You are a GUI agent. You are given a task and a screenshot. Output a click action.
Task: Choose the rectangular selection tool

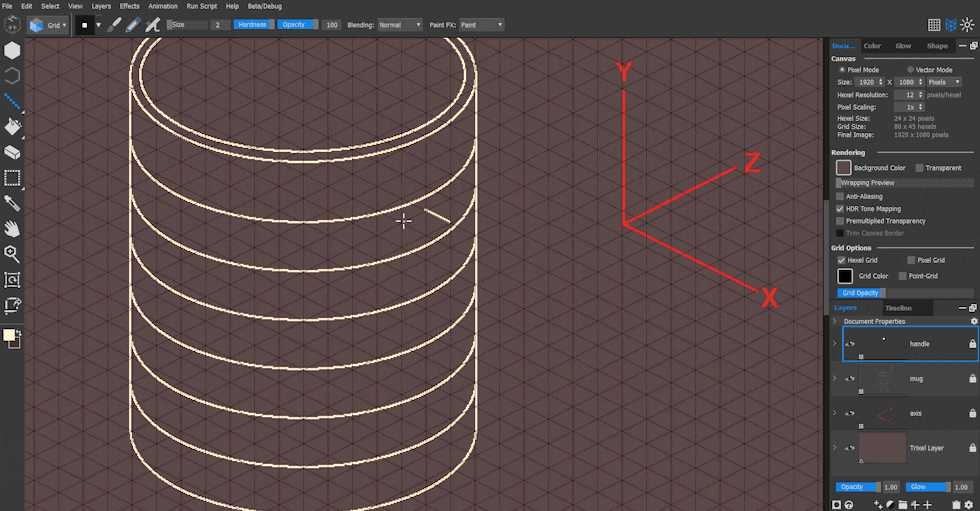coord(12,178)
